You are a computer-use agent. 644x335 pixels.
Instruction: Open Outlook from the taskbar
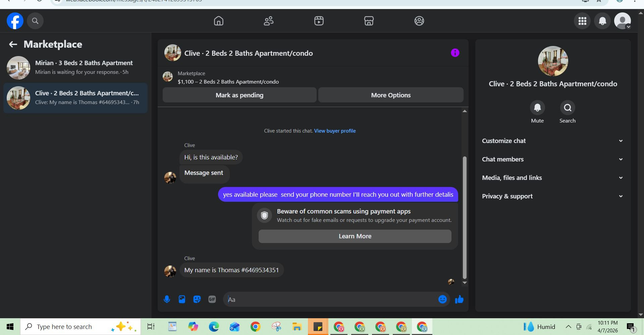pyautogui.click(x=235, y=327)
